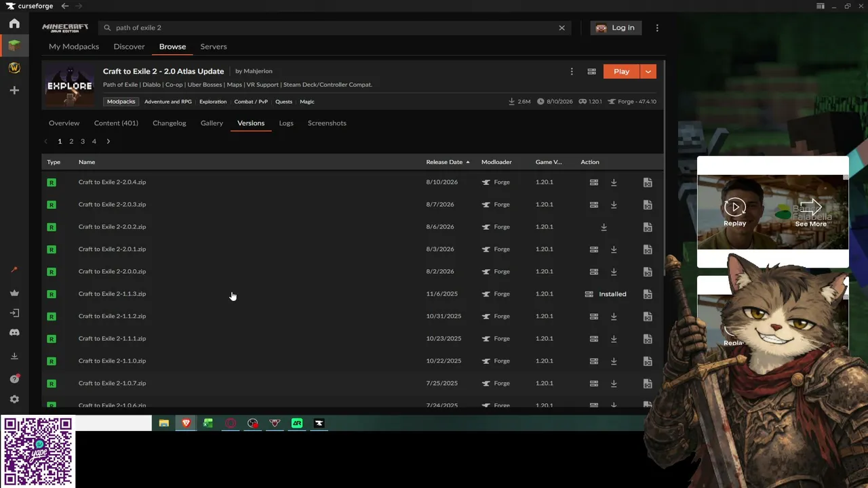Replay the ad video

tap(734, 211)
